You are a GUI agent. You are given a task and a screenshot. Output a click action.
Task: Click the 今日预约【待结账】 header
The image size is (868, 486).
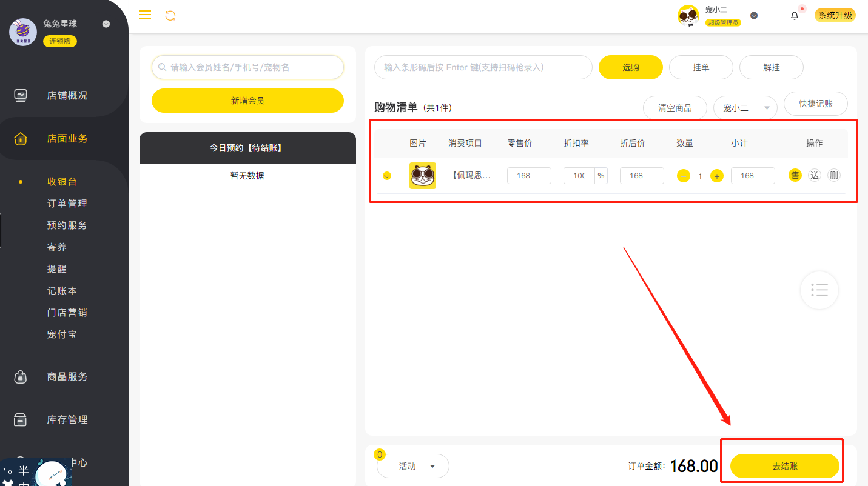[x=247, y=148]
